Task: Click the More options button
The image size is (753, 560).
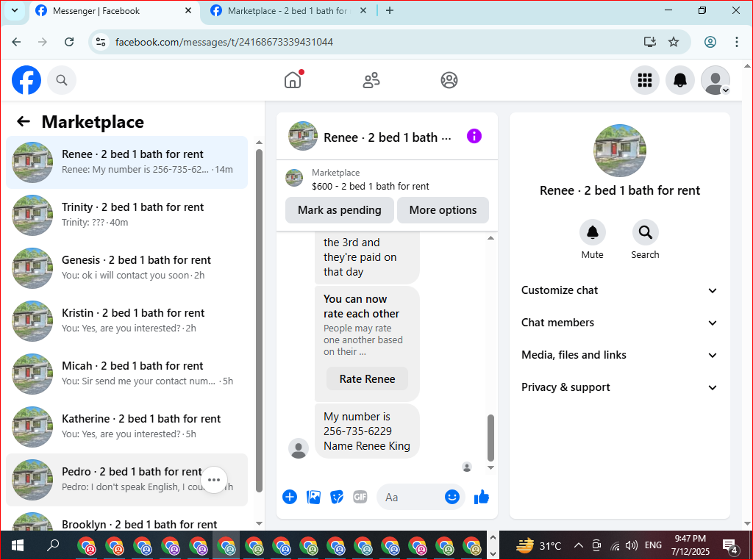Action: tap(443, 210)
